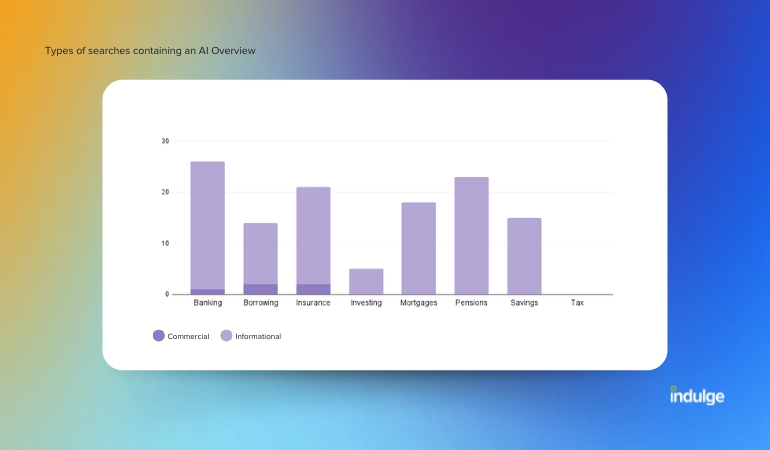Click the 0 y-axis value

167,294
